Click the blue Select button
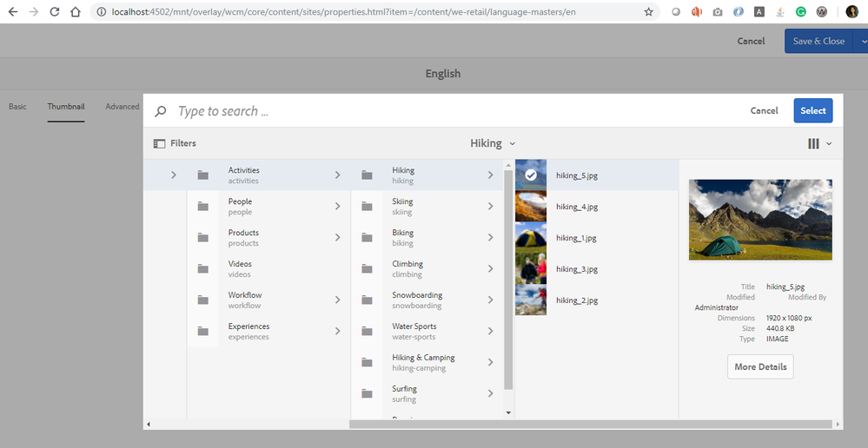868x448 pixels. pos(812,110)
